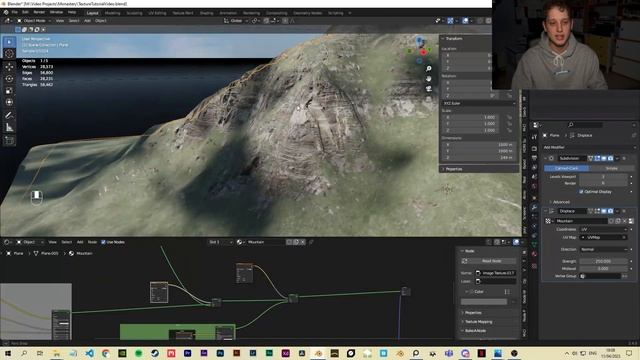Toggle Subdivision modifier render camera icon
Viewport: 640px width, 360px height.
[x=610, y=158]
